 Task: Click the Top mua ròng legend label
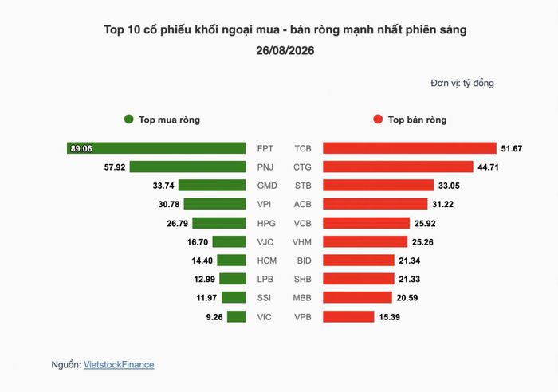tap(169, 120)
